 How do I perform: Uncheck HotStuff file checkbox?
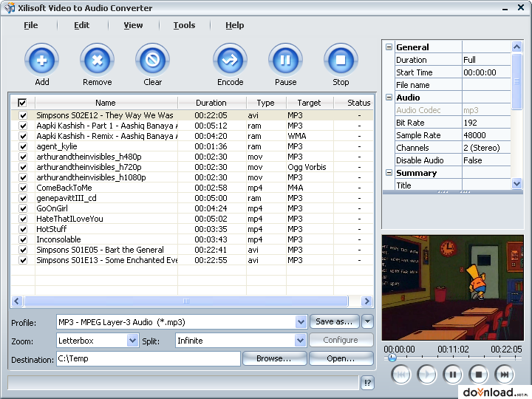23,229
